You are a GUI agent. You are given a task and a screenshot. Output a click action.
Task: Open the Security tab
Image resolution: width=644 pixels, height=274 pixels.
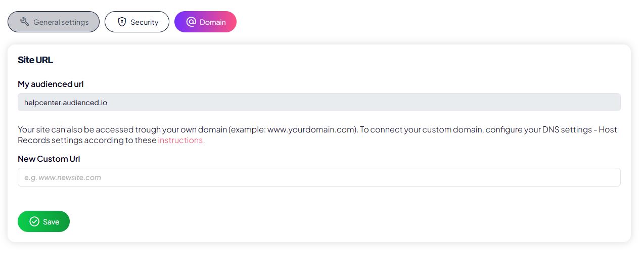[x=137, y=22]
